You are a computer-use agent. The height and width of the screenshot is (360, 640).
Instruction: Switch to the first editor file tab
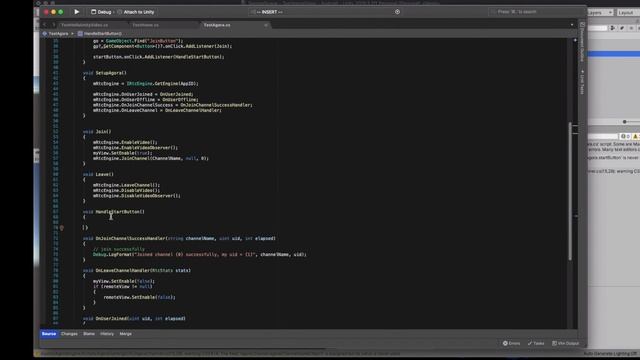pos(84,25)
